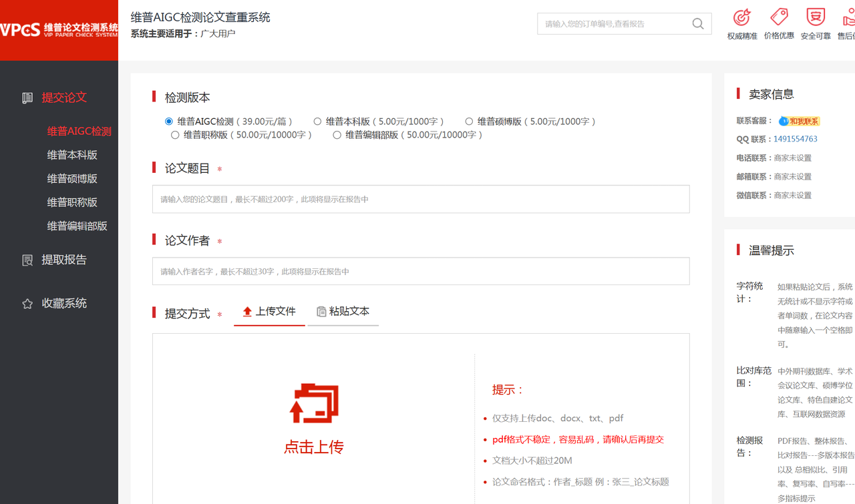
Task: Open 维普职称版 in the sidebar
Action: pyautogui.click(x=72, y=202)
